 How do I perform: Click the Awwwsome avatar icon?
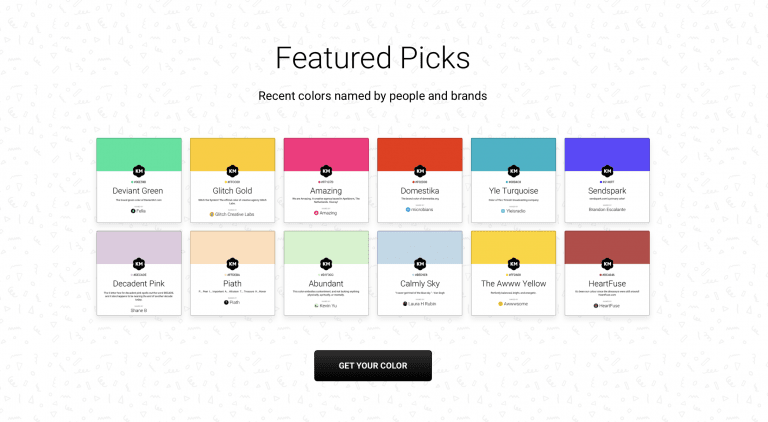[x=501, y=304]
